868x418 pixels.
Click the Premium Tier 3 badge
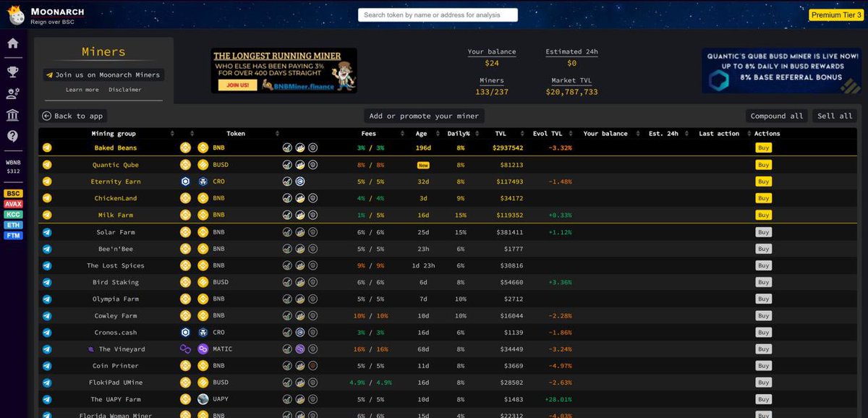[x=835, y=14]
